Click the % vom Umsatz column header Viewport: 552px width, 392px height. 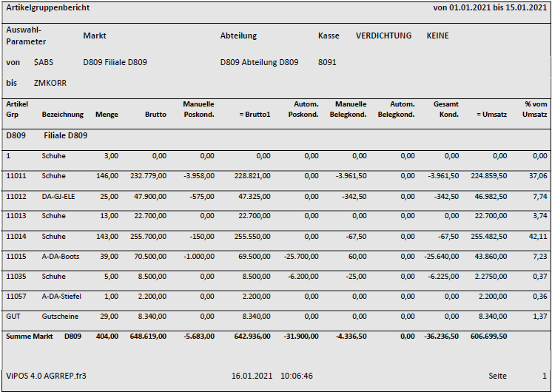[x=534, y=109]
